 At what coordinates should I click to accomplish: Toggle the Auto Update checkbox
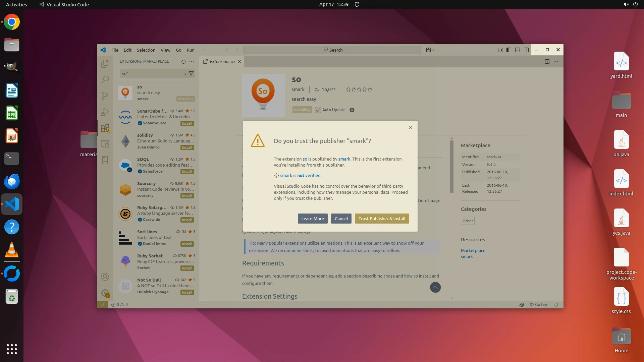pyautogui.click(x=318, y=110)
